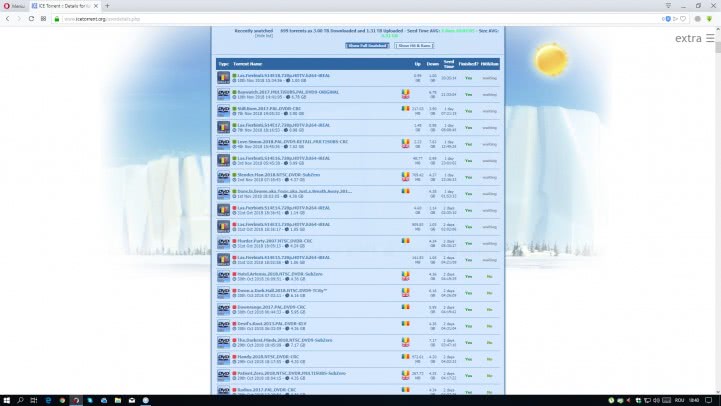Open the Opera Menu
721x406 pixels.
pos(13,5)
